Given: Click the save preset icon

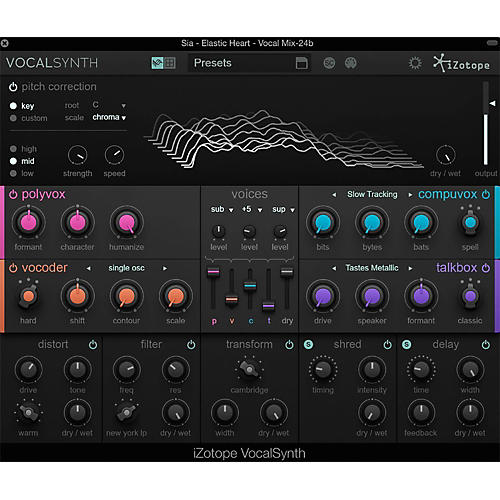Looking at the screenshot, I should click(x=302, y=63).
